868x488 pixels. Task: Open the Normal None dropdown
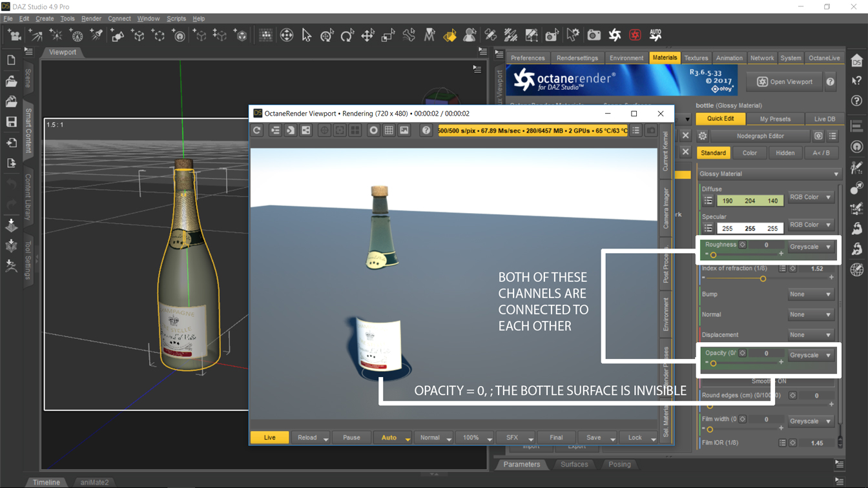click(811, 314)
